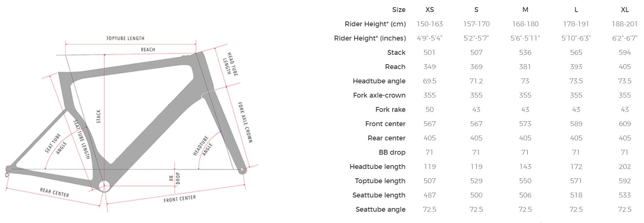Click the BB DROP label in diagram
Screen dimensions: 644x223
point(175,178)
